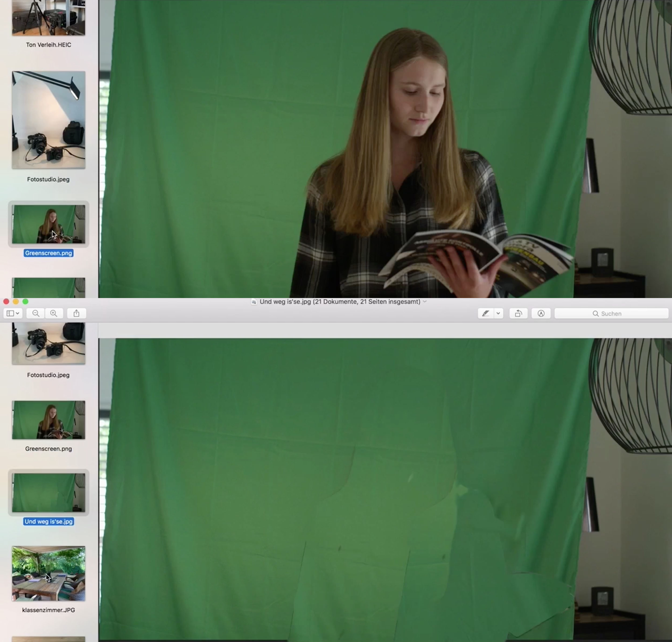Select Greenscreen.png thumbnail in lower window
The height and width of the screenshot is (642, 672).
49,420
